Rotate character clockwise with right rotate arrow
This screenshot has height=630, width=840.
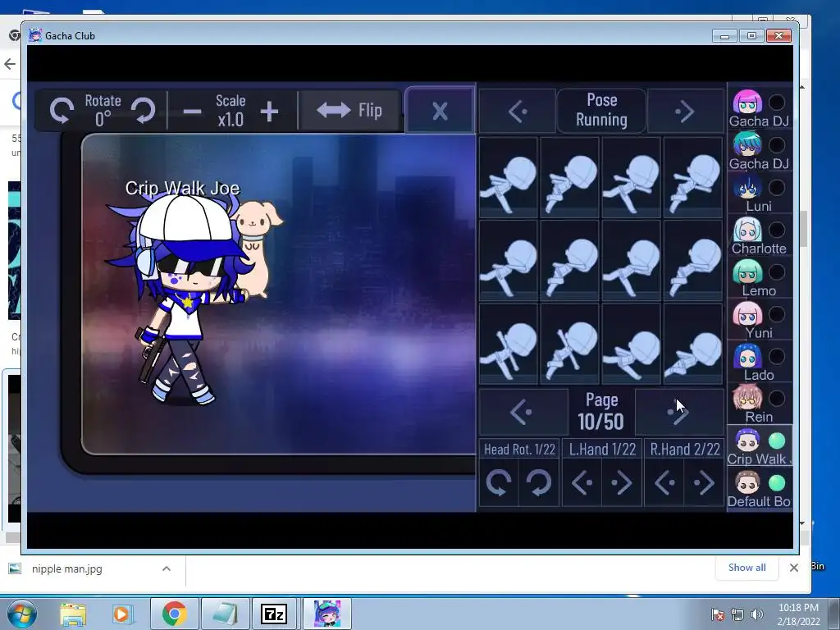pos(144,111)
